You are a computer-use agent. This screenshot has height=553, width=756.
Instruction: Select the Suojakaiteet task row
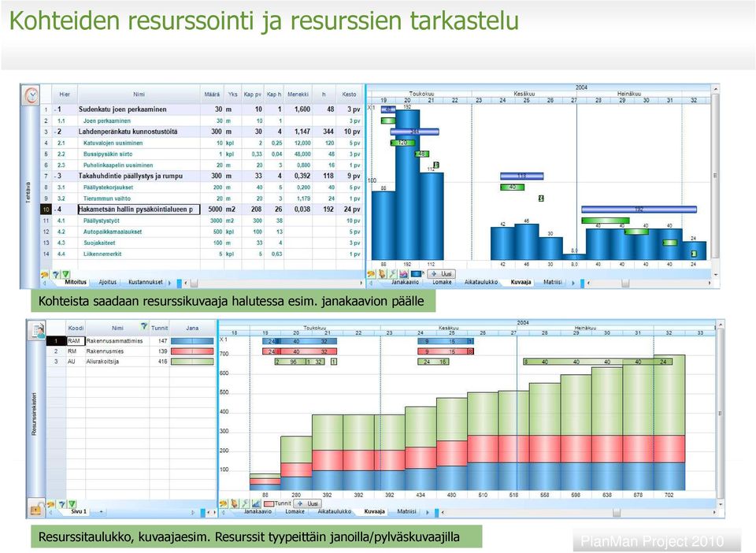(x=202, y=243)
